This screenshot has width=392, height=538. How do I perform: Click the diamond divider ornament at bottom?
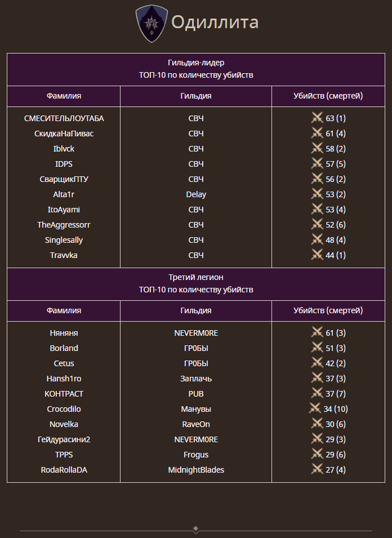pos(195,530)
